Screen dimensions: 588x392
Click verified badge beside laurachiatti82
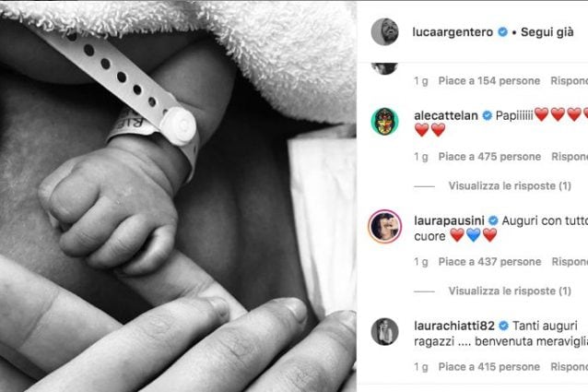click(503, 326)
